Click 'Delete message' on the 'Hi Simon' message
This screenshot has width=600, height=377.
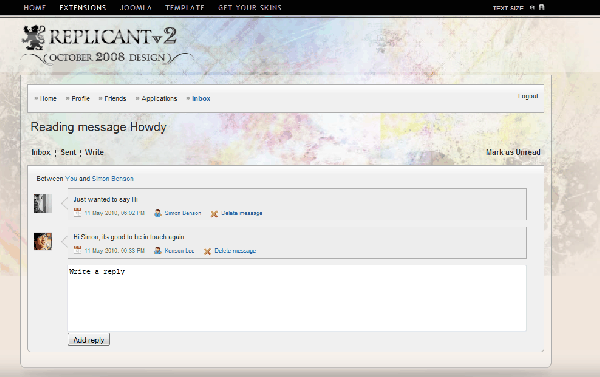click(x=235, y=251)
